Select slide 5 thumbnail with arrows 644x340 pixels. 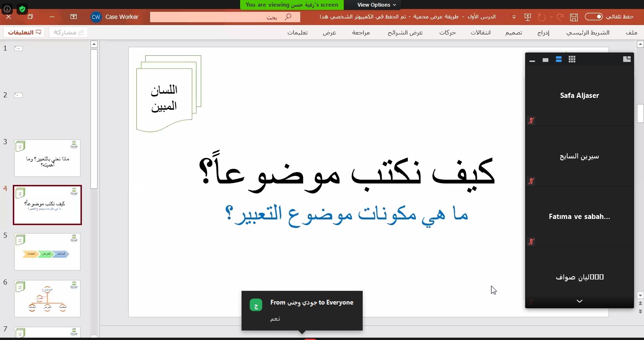[47, 252]
